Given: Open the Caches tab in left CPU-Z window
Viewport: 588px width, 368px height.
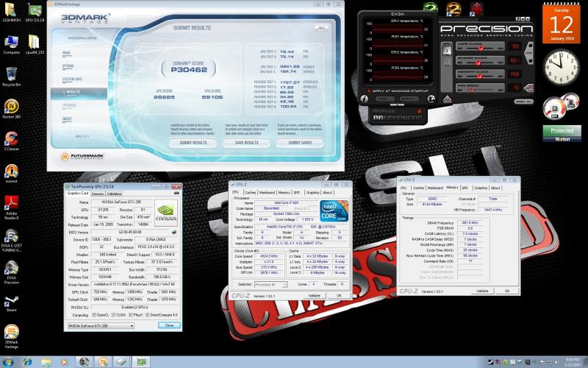Looking at the screenshot, I should (x=250, y=193).
